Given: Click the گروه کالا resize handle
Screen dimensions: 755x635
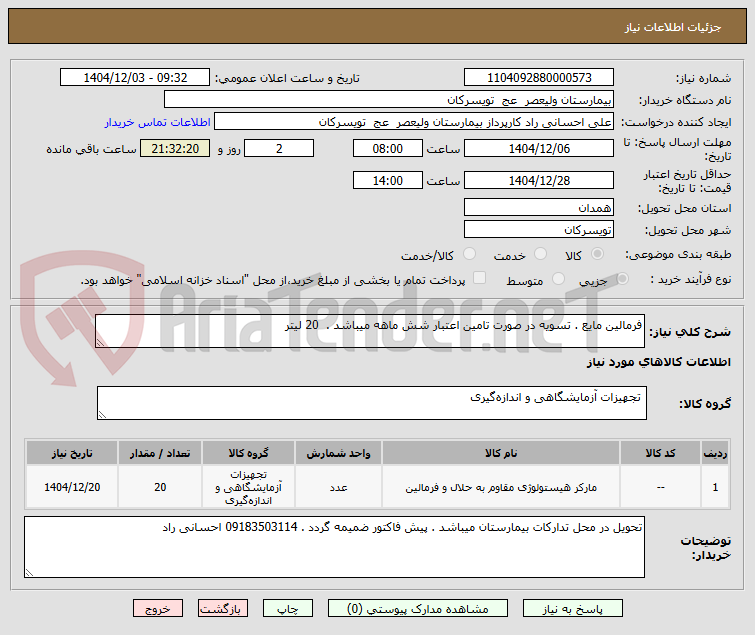Looking at the screenshot, I should tap(102, 414).
